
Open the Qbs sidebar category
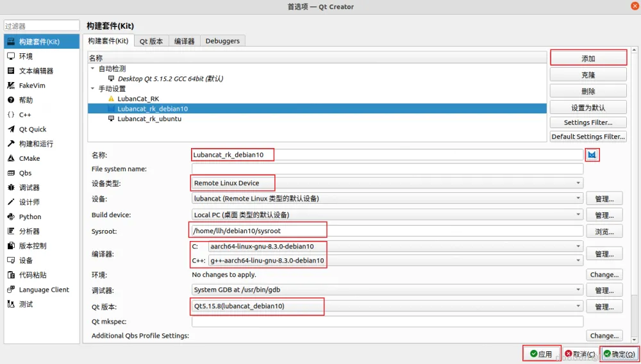42,173
